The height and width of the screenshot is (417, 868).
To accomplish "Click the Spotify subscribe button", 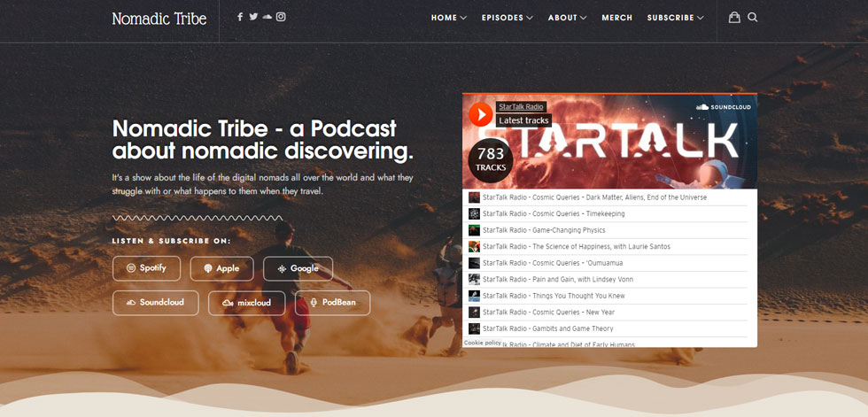I will (147, 269).
